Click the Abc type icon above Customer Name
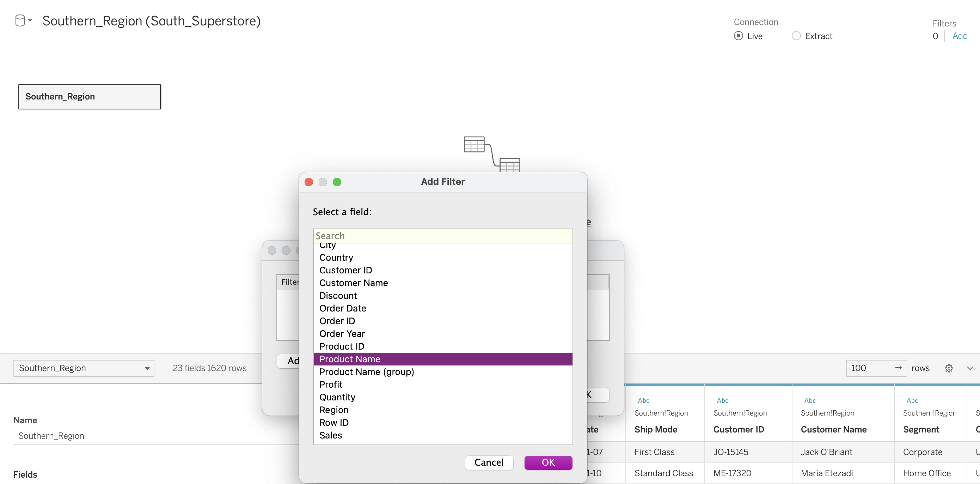The height and width of the screenshot is (484, 980). (810, 400)
